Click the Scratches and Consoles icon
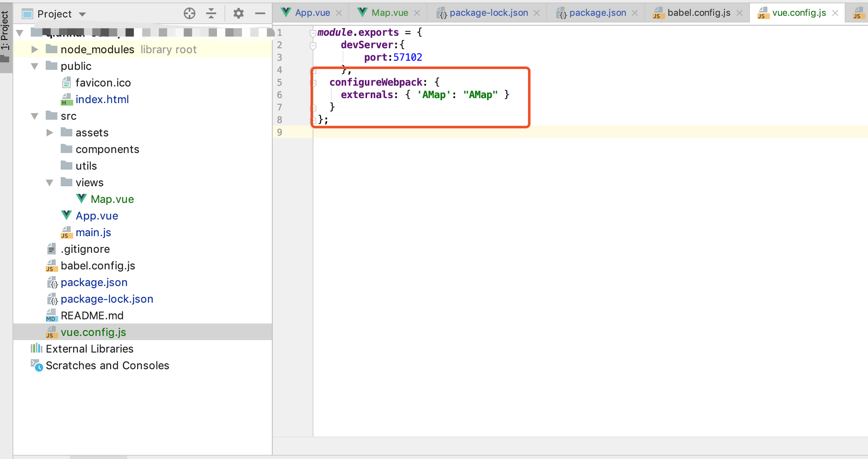Image resolution: width=868 pixels, height=459 pixels. tap(37, 365)
